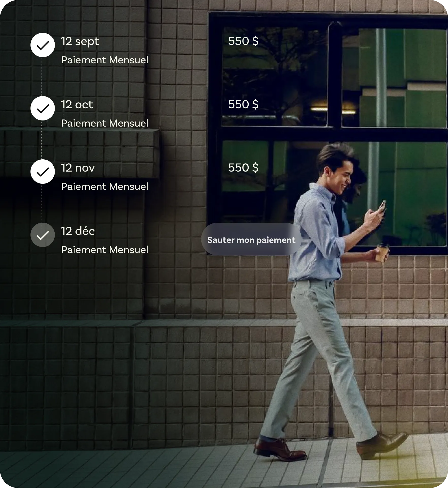Click the smartphone in the man's hand
Image resolution: width=448 pixels, height=488 pixels.
point(382,206)
